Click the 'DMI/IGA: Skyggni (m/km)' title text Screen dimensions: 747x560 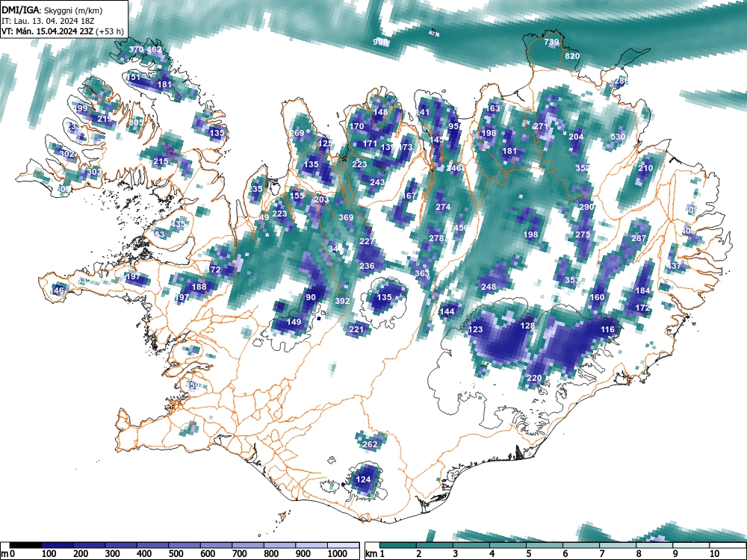52,10
